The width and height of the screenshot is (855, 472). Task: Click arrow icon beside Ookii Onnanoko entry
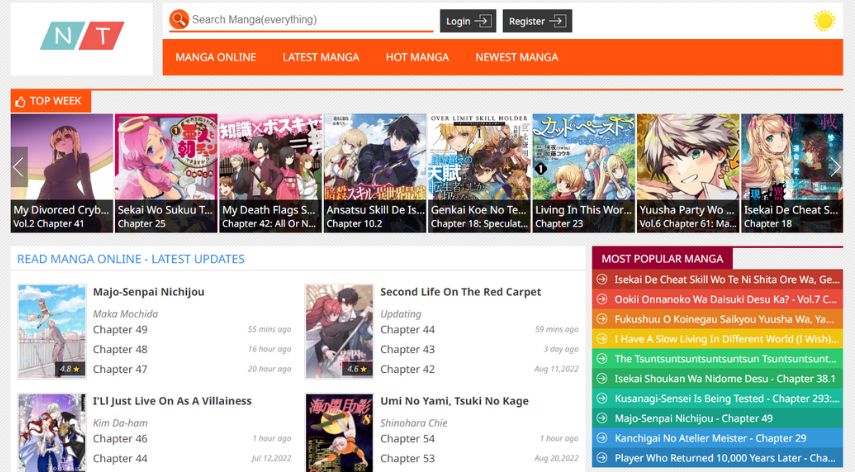click(601, 299)
